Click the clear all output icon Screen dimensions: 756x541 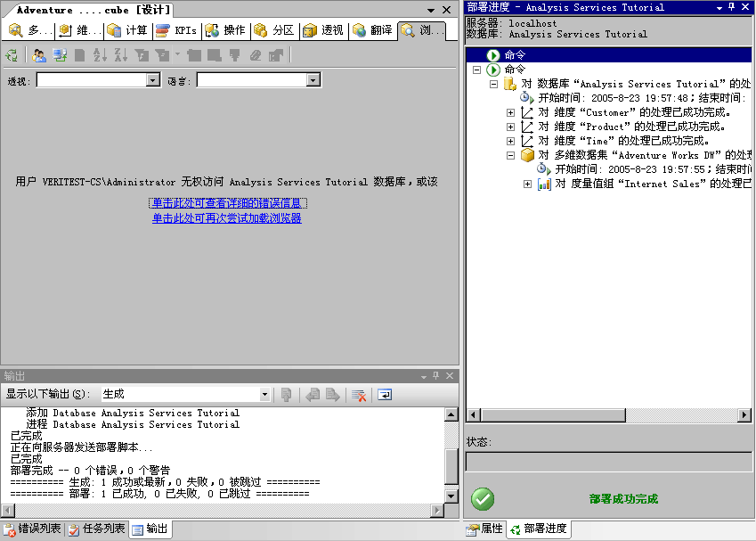(359, 395)
